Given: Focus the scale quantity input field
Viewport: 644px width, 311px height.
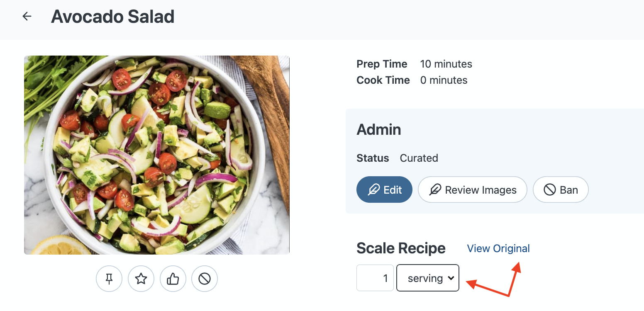Looking at the screenshot, I should point(375,278).
